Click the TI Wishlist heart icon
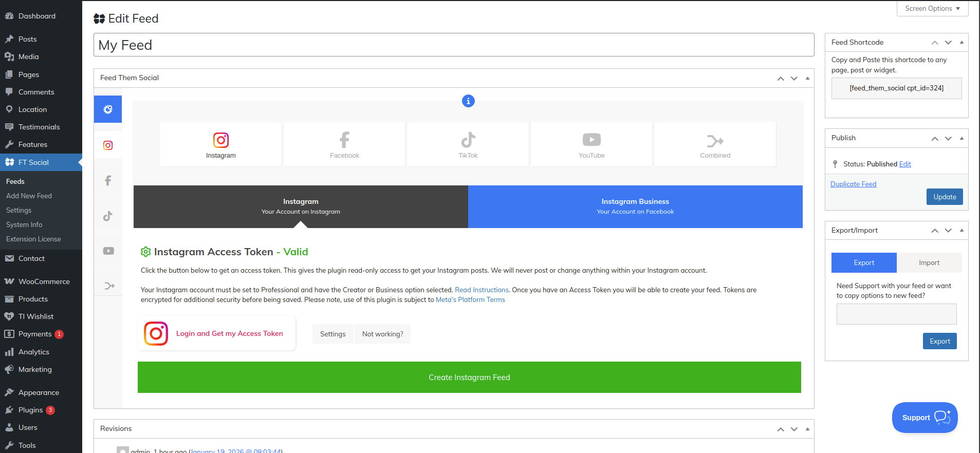 pyautogui.click(x=9, y=316)
